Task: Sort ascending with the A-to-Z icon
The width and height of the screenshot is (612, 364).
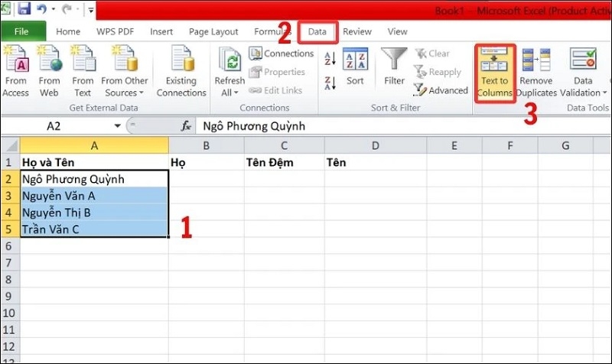Action: pyautogui.click(x=330, y=58)
